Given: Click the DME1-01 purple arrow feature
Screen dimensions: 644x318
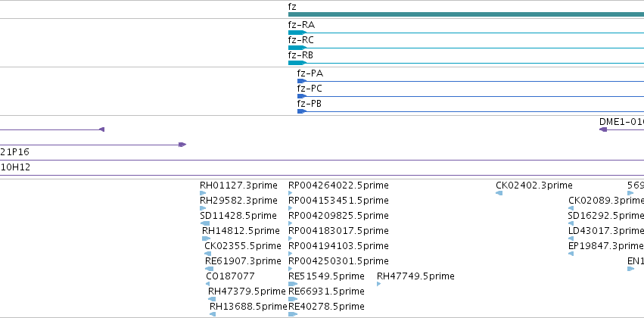Looking at the screenshot, I should click(x=621, y=129).
